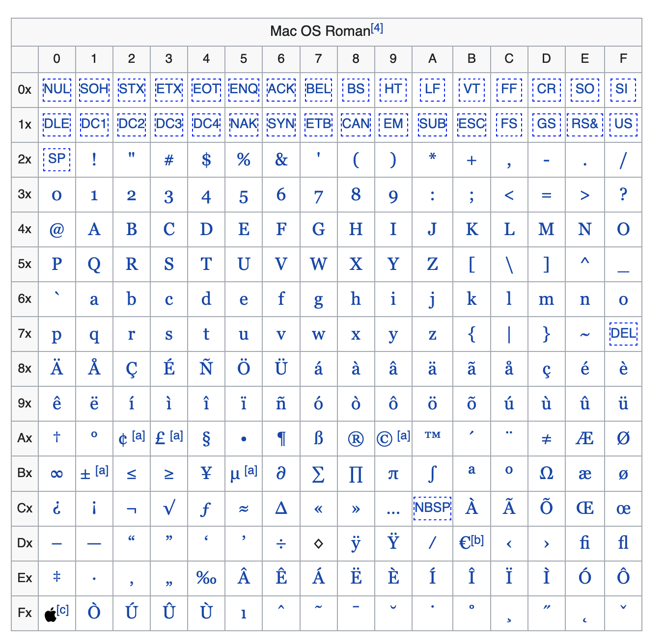The height and width of the screenshot is (644, 665).
Task: Click the not-equal ≠ sign link
Action: (x=546, y=439)
